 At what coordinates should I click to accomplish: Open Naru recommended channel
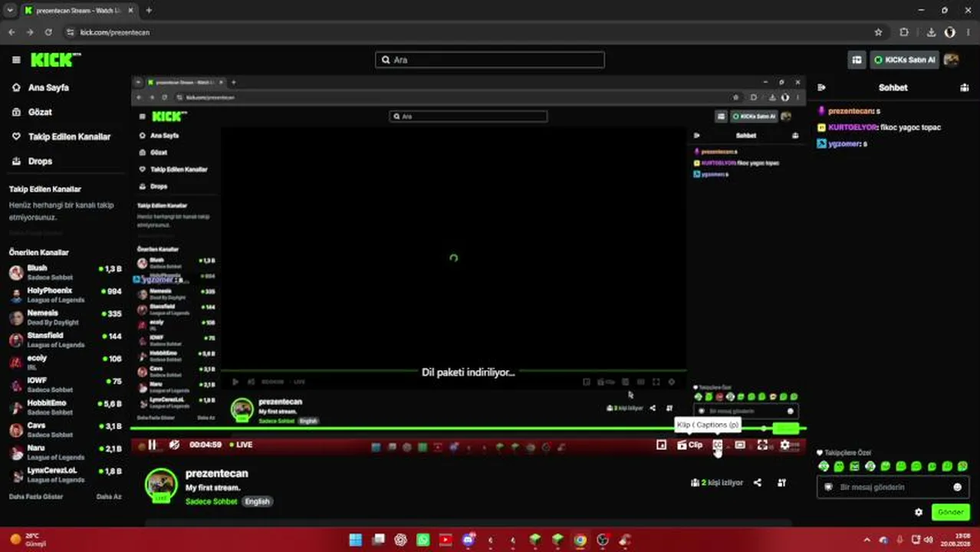tap(64, 452)
